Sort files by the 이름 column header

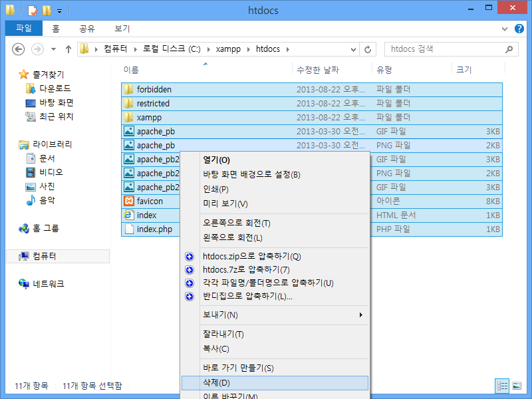pyautogui.click(x=131, y=70)
